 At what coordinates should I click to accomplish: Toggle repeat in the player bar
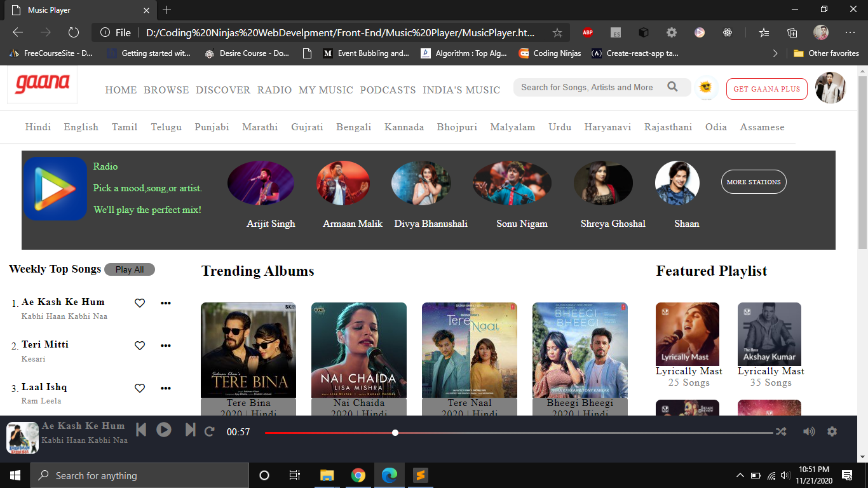(209, 431)
